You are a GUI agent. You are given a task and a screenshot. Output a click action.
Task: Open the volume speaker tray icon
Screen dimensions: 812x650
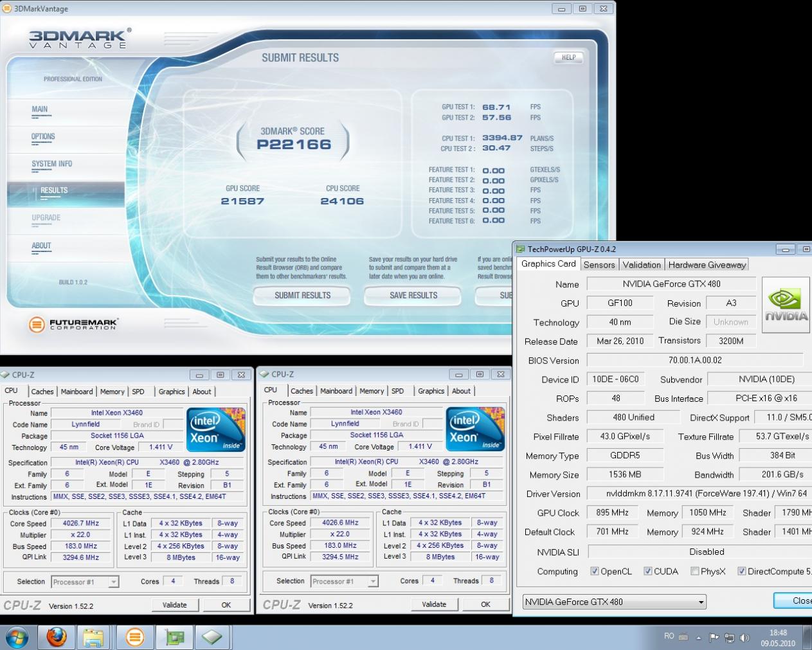744,638
